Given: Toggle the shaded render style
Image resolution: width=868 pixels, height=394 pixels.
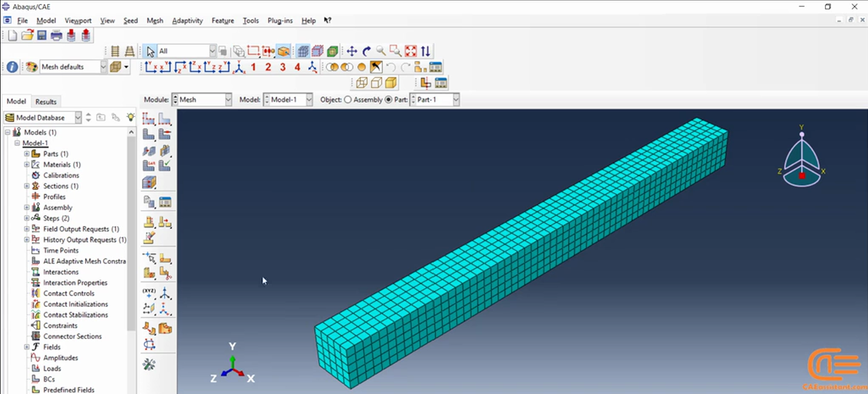Looking at the screenshot, I should coord(391,83).
